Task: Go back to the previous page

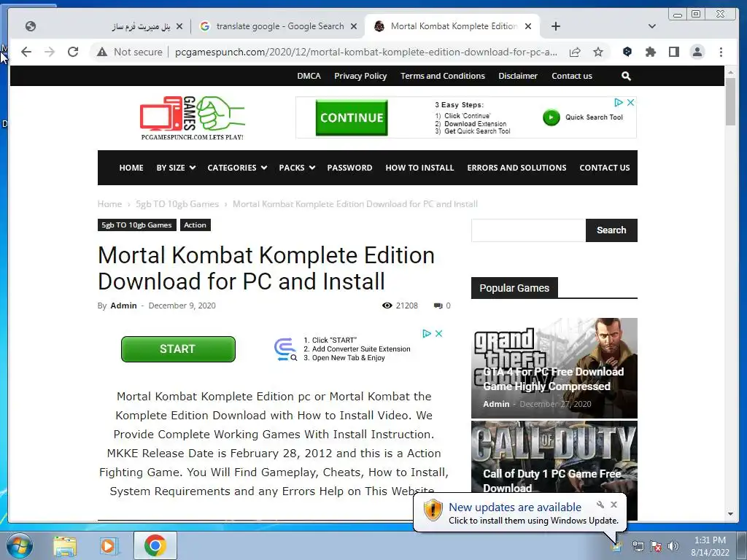Action: 26,52
